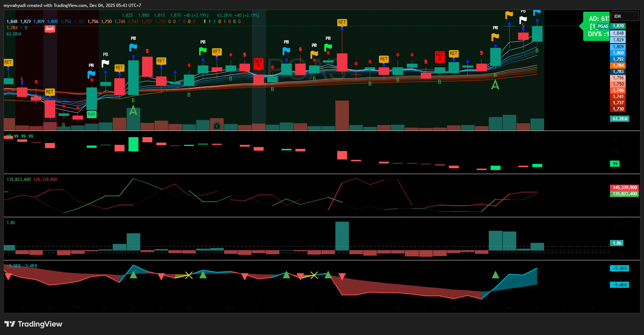Click the TradingView logo
Viewport: 644px width, 335px height.
pos(33,324)
